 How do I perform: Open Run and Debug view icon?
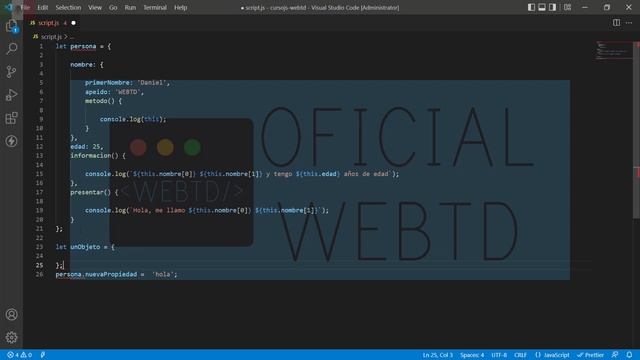click(11, 95)
